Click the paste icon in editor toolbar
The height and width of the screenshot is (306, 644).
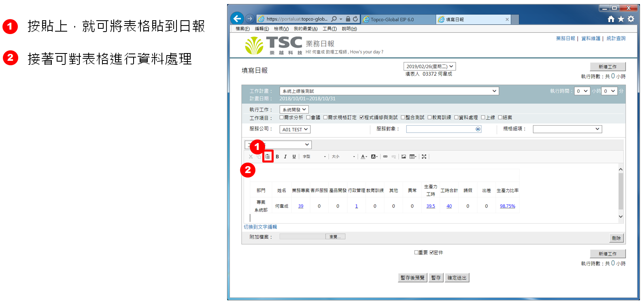268,156
